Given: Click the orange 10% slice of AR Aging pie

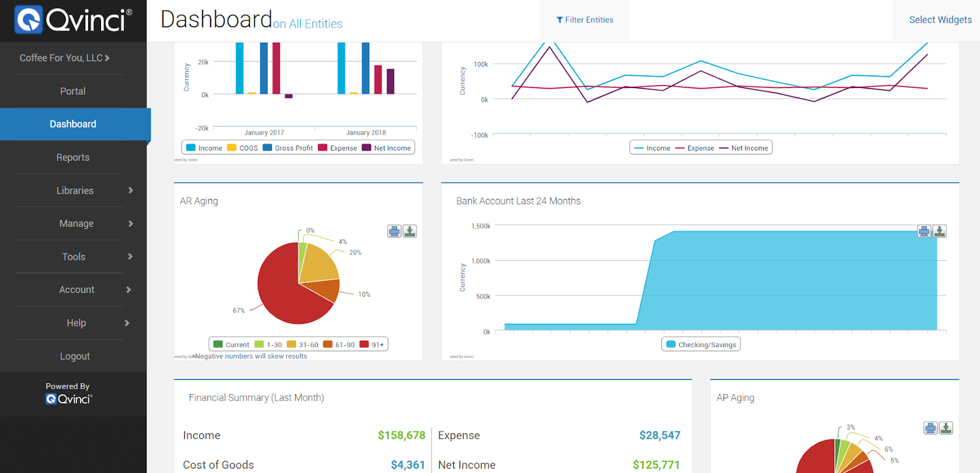Looking at the screenshot, I should pos(325,289).
